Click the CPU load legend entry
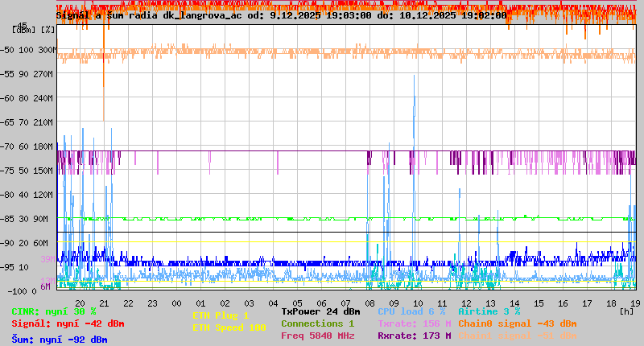The image size is (644, 346). click(x=411, y=311)
